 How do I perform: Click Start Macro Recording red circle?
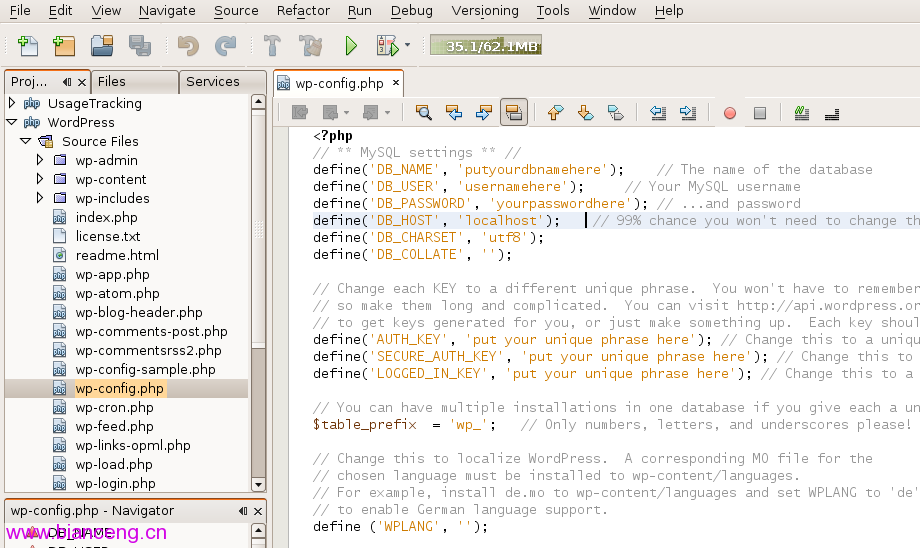[730, 113]
